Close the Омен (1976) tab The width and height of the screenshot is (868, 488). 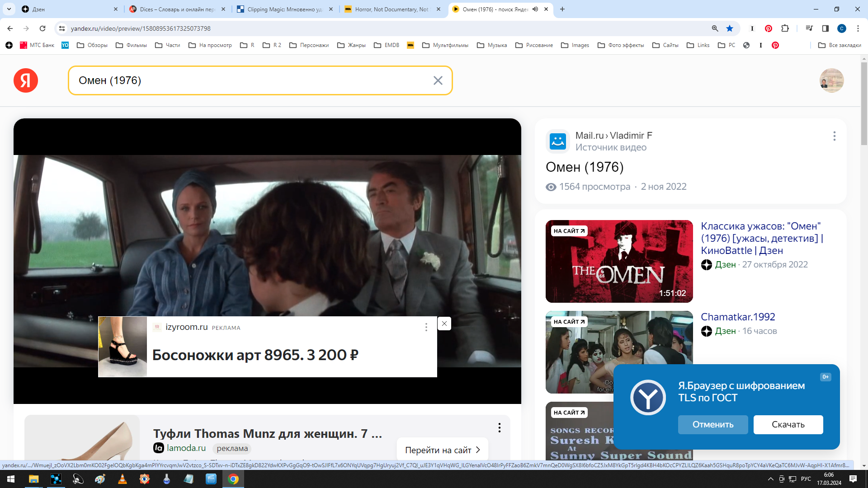coord(546,9)
